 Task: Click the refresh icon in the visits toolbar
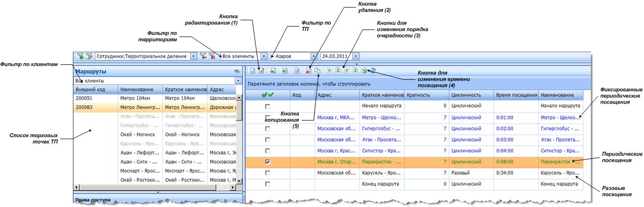click(x=372, y=71)
